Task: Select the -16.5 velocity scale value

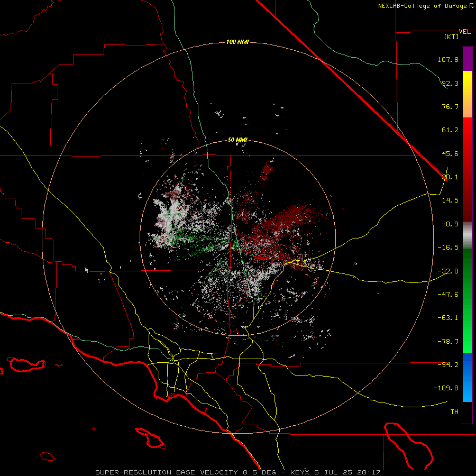Action: pos(448,248)
